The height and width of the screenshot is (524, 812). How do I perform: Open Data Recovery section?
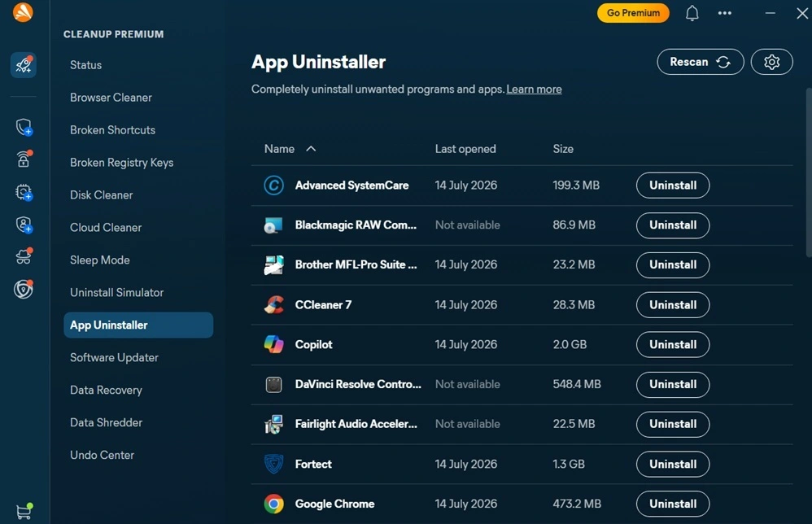pyautogui.click(x=106, y=391)
